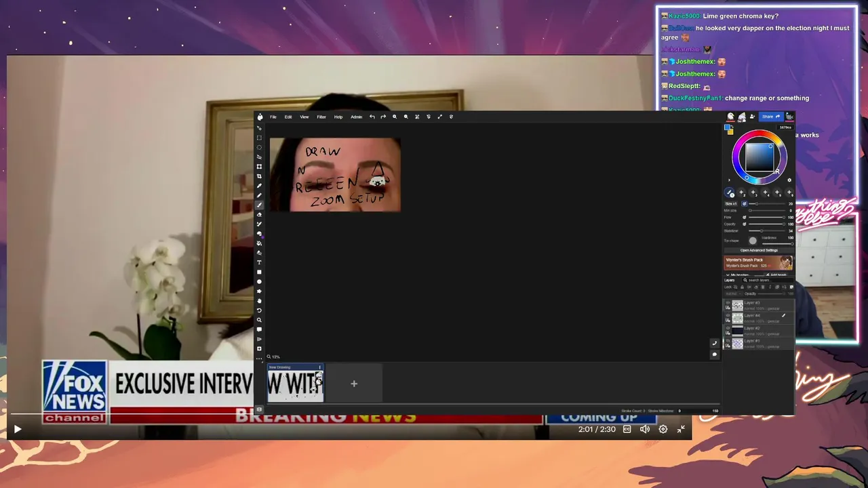Click the Size x1 button
The height and width of the screenshot is (488, 868).
tap(731, 203)
